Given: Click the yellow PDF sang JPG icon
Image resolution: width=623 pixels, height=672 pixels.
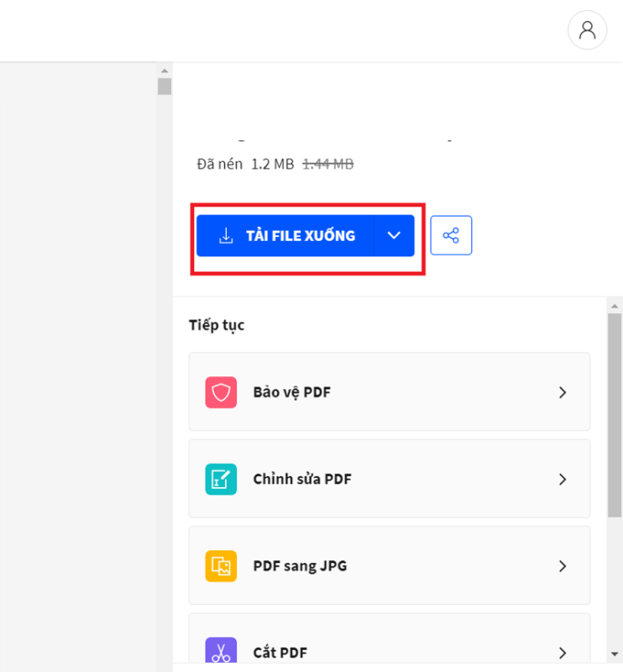Looking at the screenshot, I should click(x=221, y=566).
